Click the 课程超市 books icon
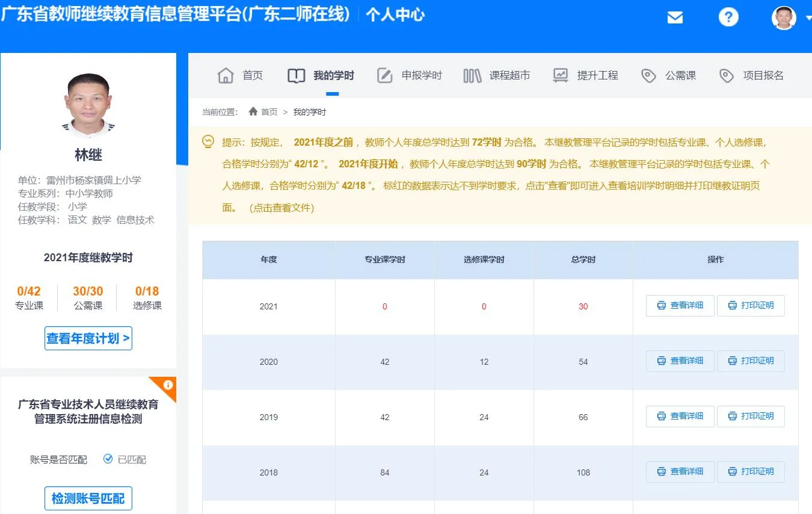This screenshot has height=514, width=812. (472, 75)
